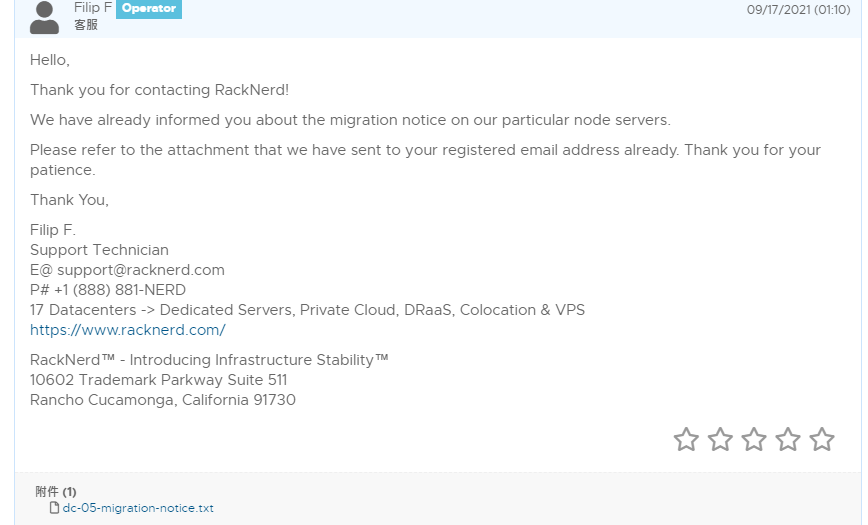Click the sender name Filip F
This screenshot has width=868, height=525.
[93, 8]
